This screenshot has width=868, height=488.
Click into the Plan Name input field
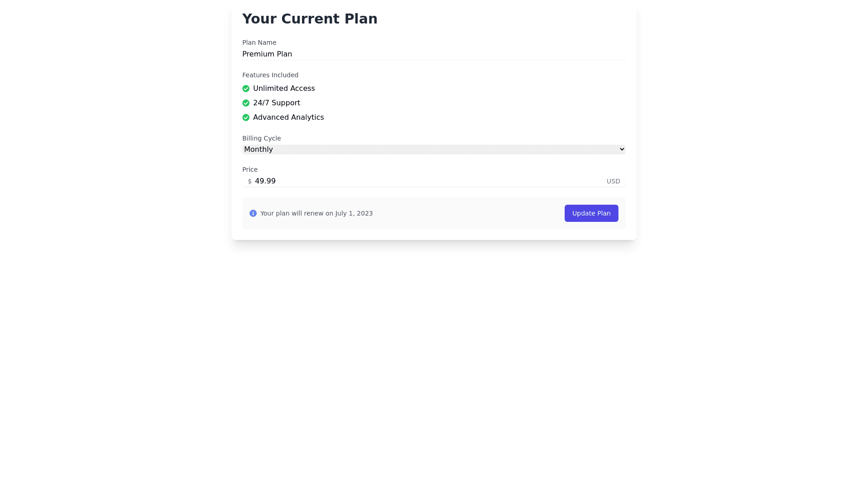[x=433, y=54]
